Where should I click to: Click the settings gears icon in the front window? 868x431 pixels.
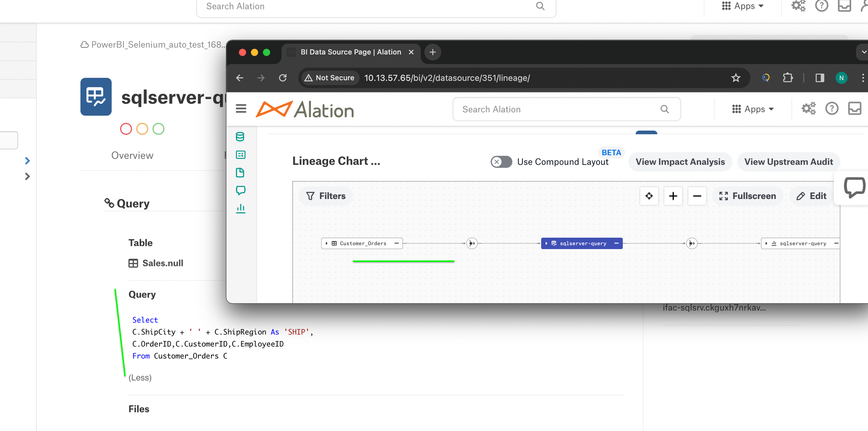(x=808, y=108)
